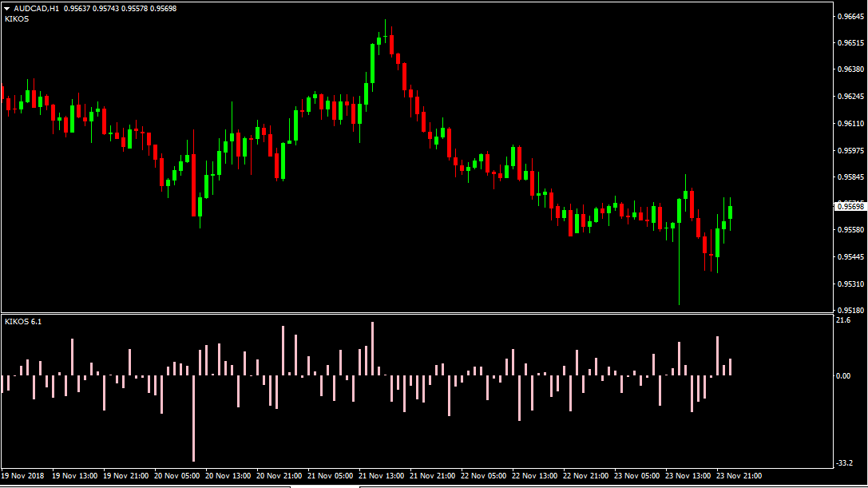Click the triangle arrow beside AUDCAD,H1
Image resolution: width=868 pixels, height=488 pixels.
(7, 8)
